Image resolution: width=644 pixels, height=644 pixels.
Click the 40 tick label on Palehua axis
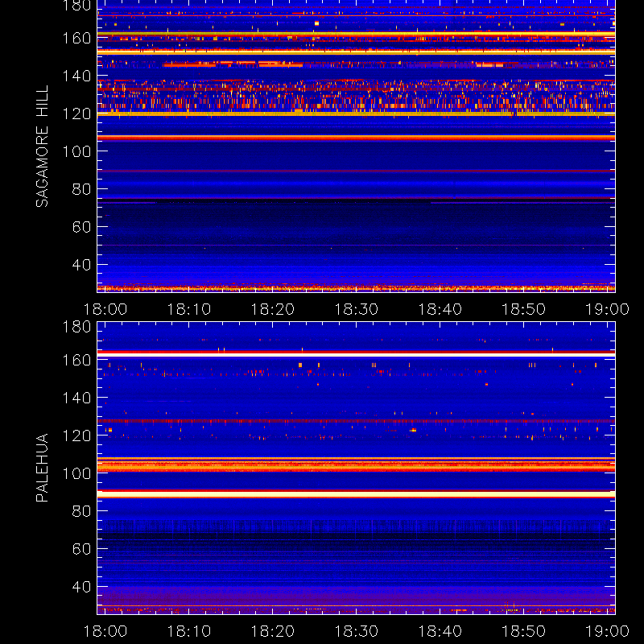coord(81,587)
